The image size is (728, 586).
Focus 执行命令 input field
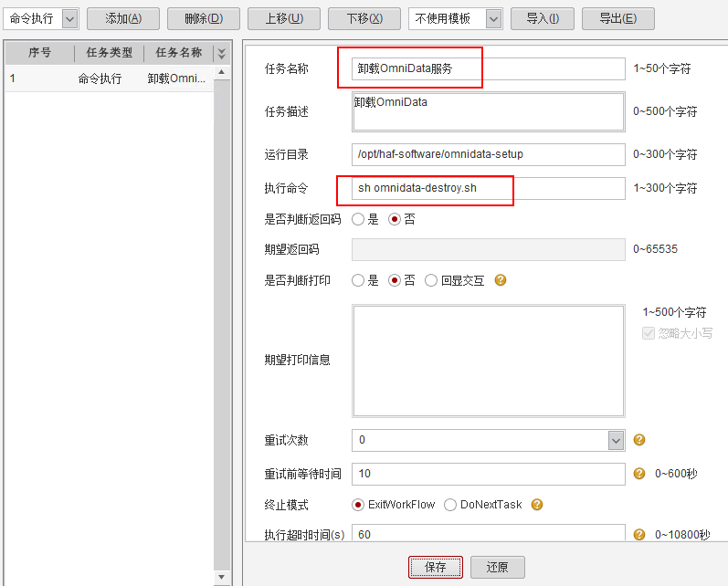coord(488,188)
